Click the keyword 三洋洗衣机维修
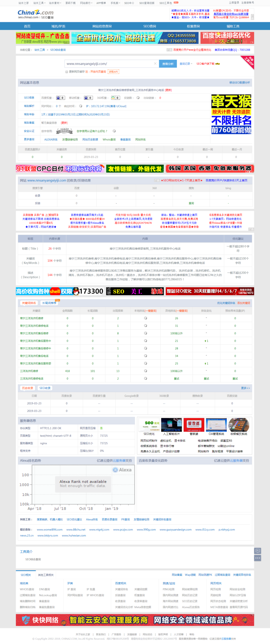The image size is (270, 644). click(x=29, y=371)
